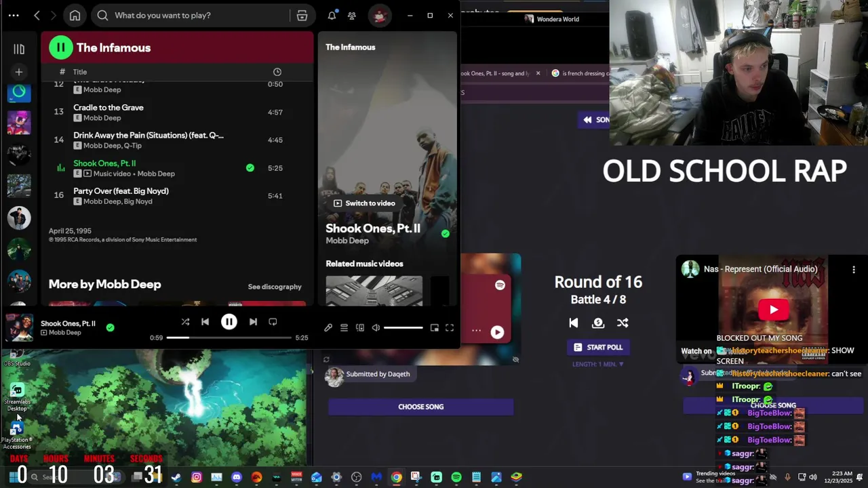Adjust the Spotify volume slider

click(403, 328)
